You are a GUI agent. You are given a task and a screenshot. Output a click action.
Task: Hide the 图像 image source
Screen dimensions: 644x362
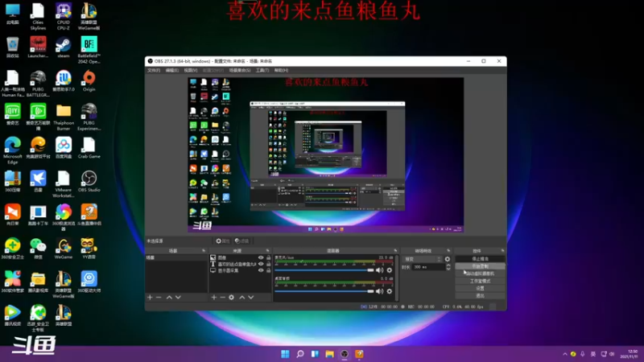click(261, 257)
